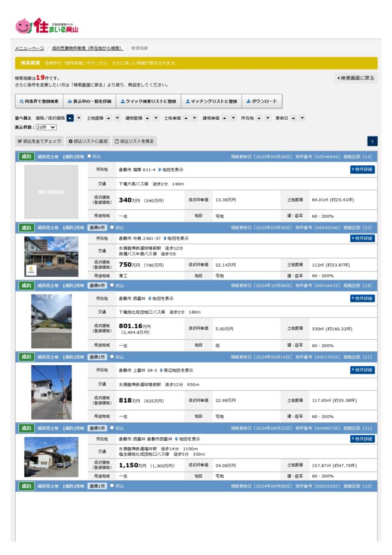Check 絞込 box for listing 00546994
Screen dimensions: 392x555
click(x=89, y=157)
